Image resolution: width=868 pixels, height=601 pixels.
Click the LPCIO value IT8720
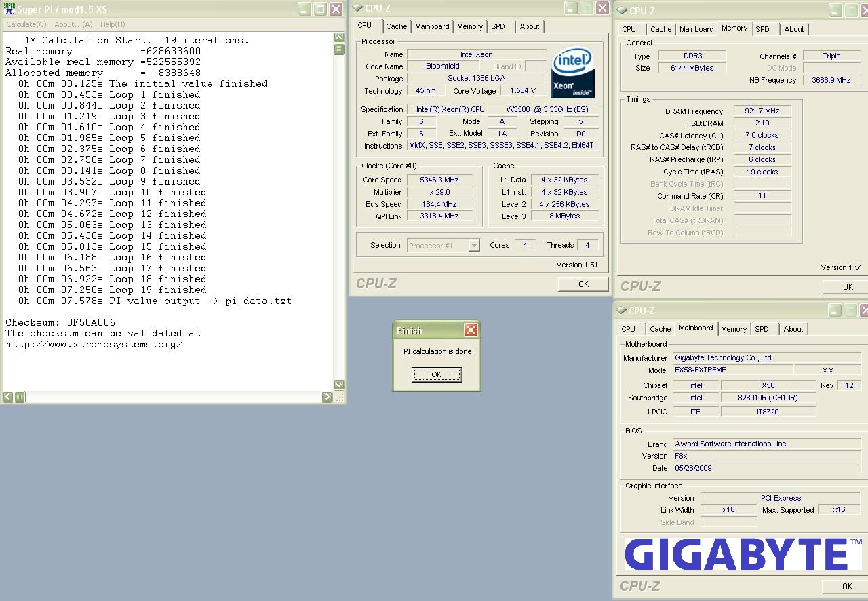[x=768, y=412]
